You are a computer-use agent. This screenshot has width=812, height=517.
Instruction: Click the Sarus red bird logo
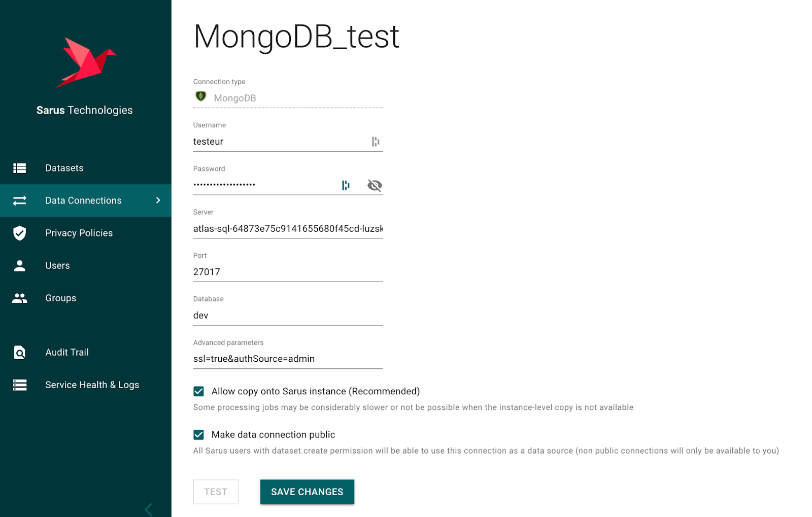tap(85, 63)
